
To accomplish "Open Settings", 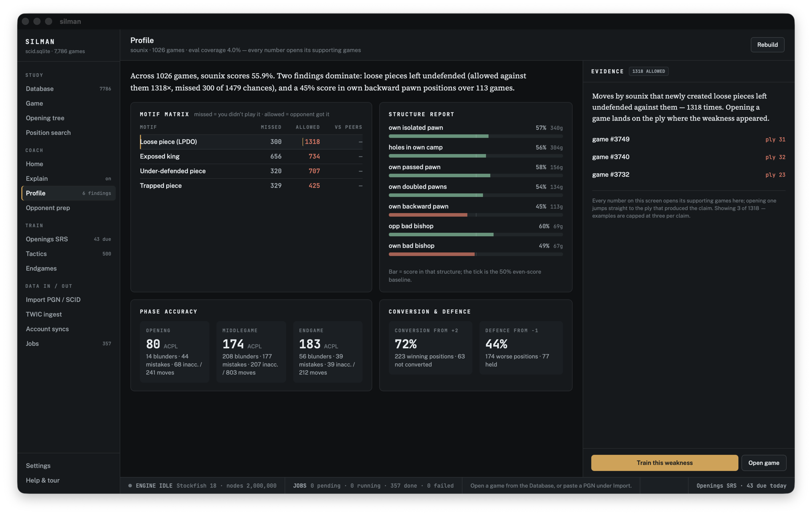I will [x=68, y=466].
